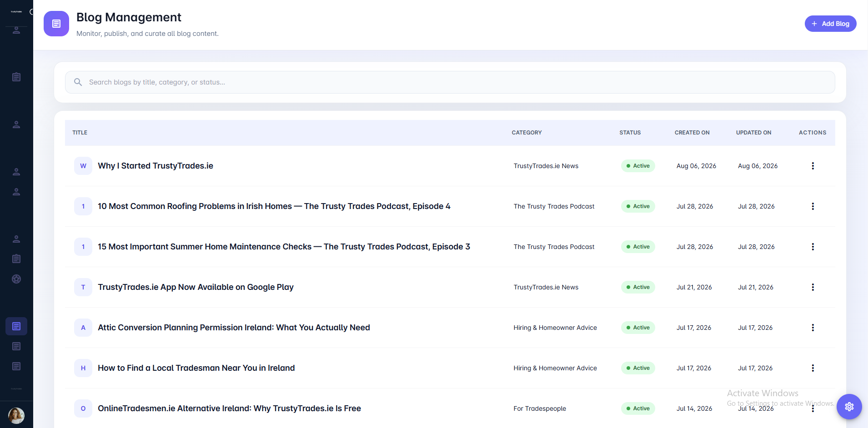Focus the Search blogs input field
The image size is (868, 428).
click(x=450, y=82)
